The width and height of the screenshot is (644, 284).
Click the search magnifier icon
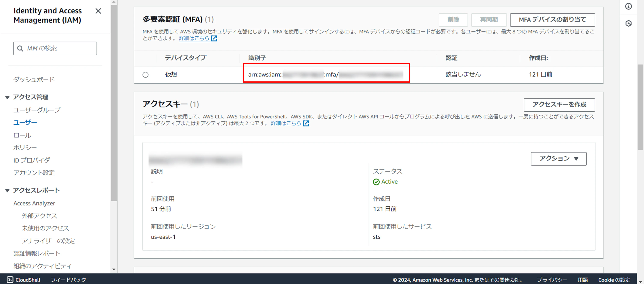tap(20, 48)
